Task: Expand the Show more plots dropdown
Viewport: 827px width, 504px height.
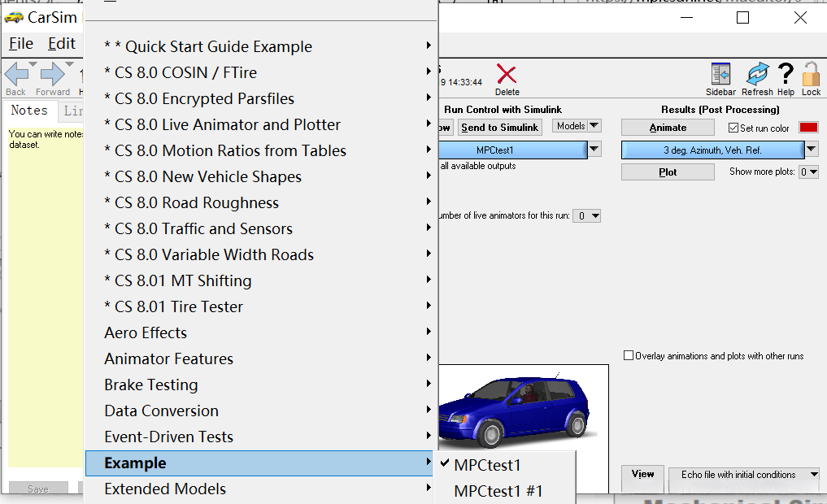Action: point(808,172)
